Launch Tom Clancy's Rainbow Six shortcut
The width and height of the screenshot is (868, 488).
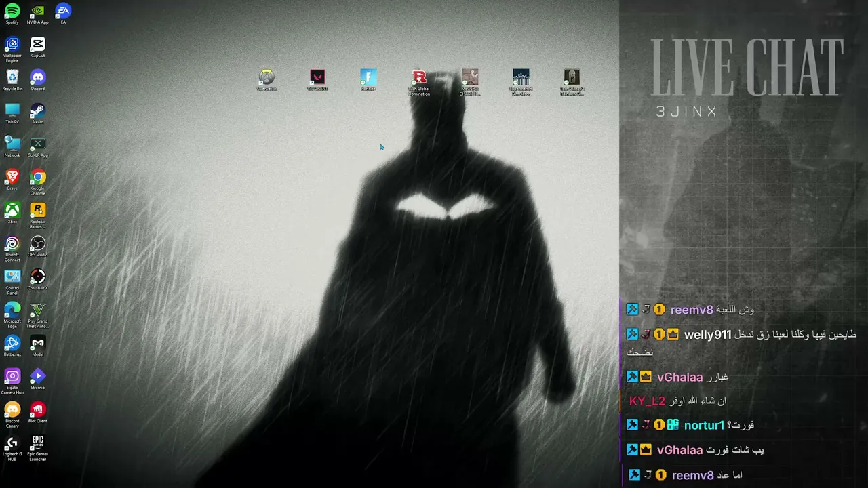pos(572,83)
